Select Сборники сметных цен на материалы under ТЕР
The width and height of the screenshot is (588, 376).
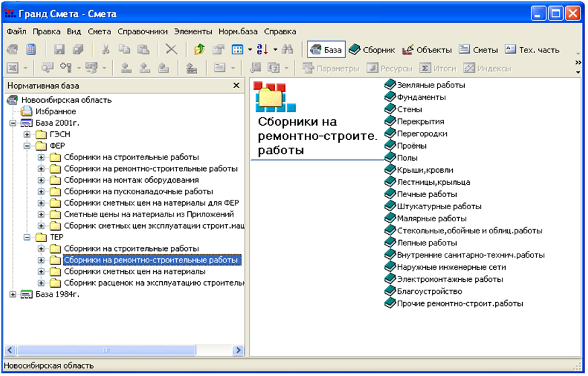tap(135, 272)
